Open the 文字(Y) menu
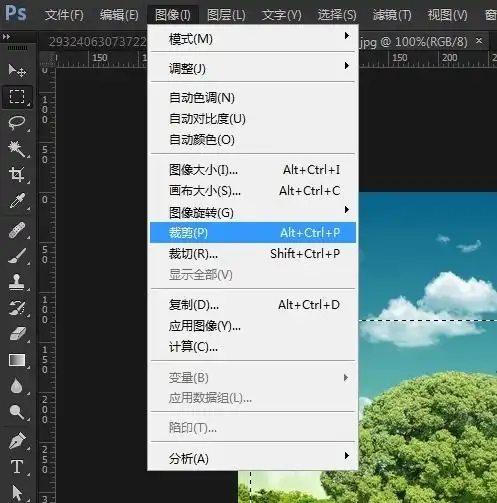497x503 pixels. (x=281, y=15)
